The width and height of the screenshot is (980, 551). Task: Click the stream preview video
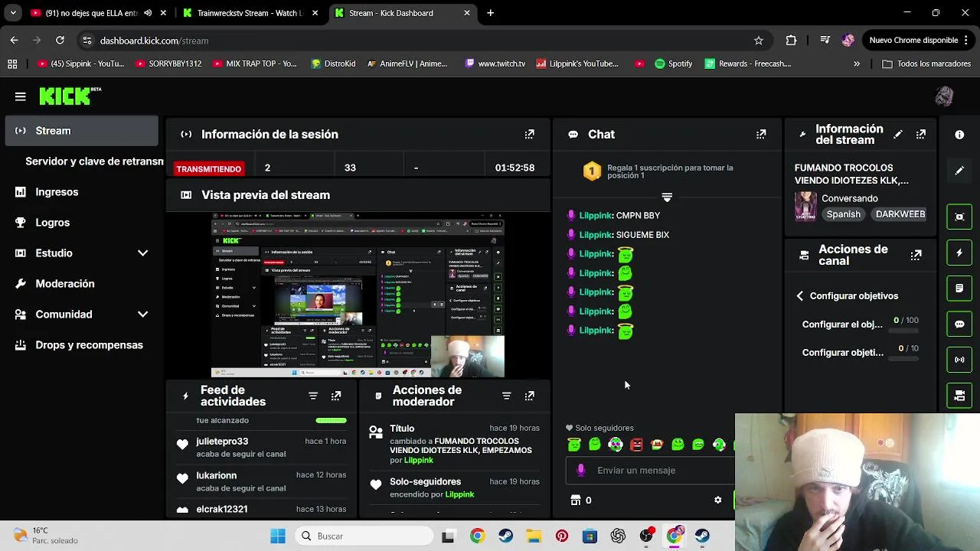click(358, 296)
